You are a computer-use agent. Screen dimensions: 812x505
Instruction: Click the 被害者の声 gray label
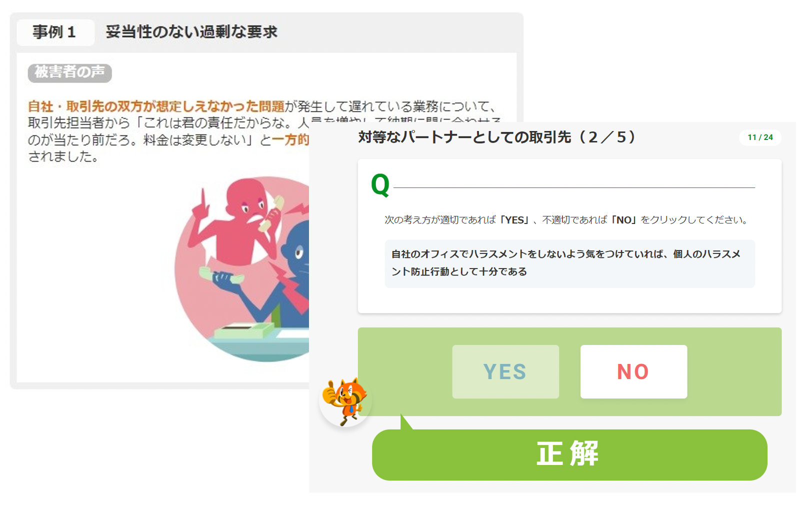click(x=69, y=72)
